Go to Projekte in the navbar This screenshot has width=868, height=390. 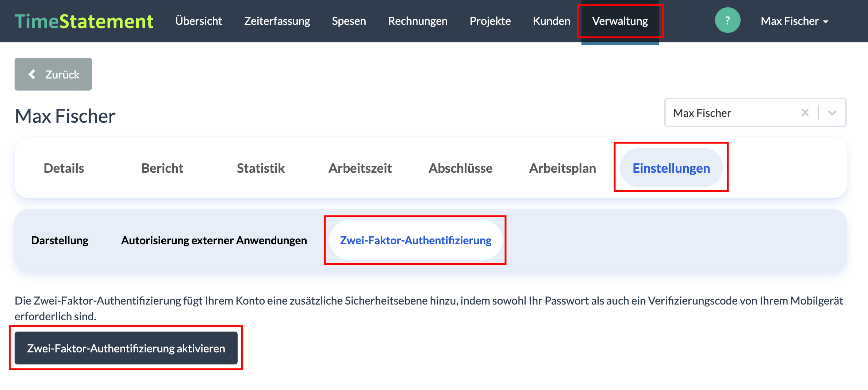click(490, 21)
